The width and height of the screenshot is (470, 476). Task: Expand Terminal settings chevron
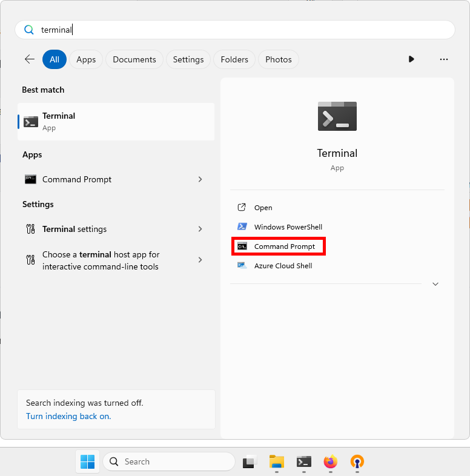click(200, 229)
